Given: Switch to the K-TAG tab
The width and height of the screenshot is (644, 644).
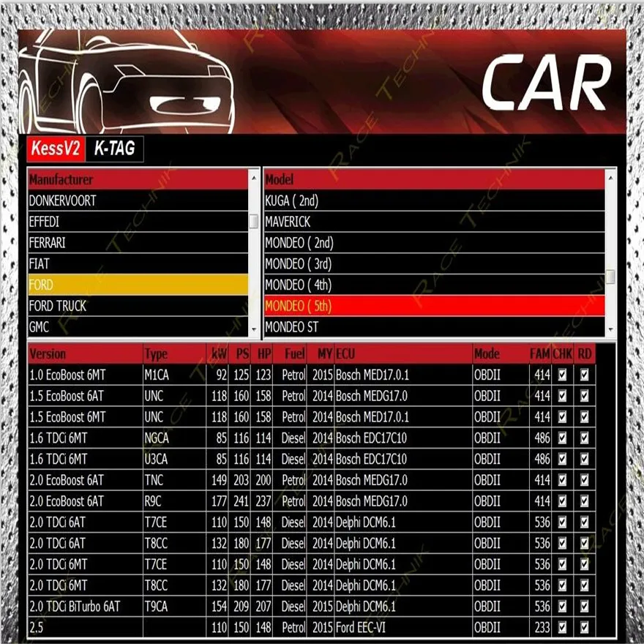Looking at the screenshot, I should pos(115,149).
